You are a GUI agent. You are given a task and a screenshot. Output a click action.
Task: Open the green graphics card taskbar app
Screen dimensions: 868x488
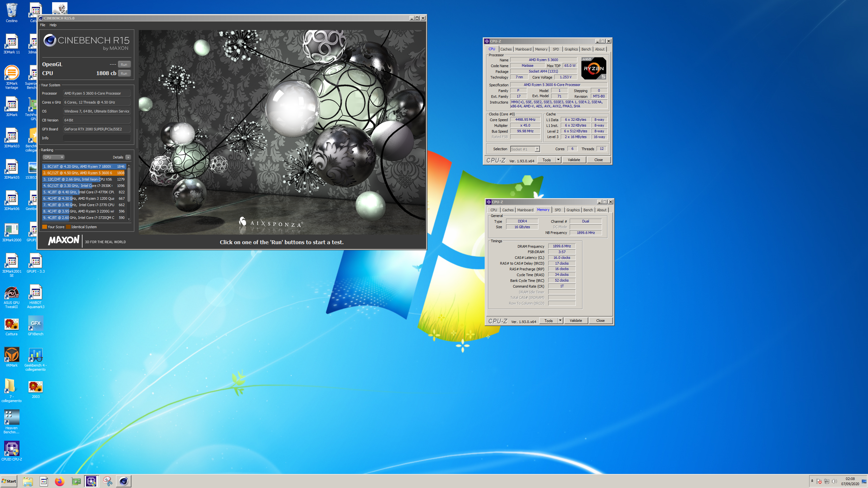tap(76, 481)
